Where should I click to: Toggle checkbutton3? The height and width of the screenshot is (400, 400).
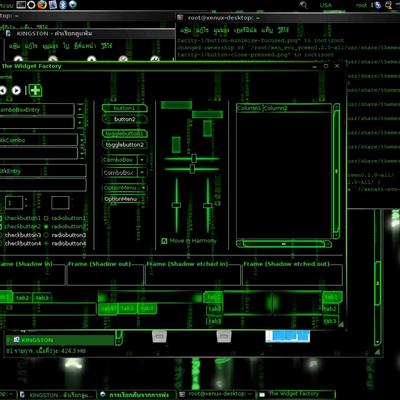click(x=20, y=235)
